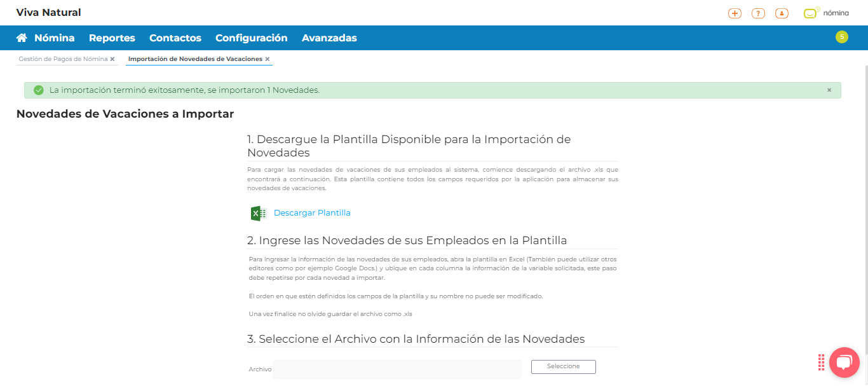Open the user profile icon

782,13
